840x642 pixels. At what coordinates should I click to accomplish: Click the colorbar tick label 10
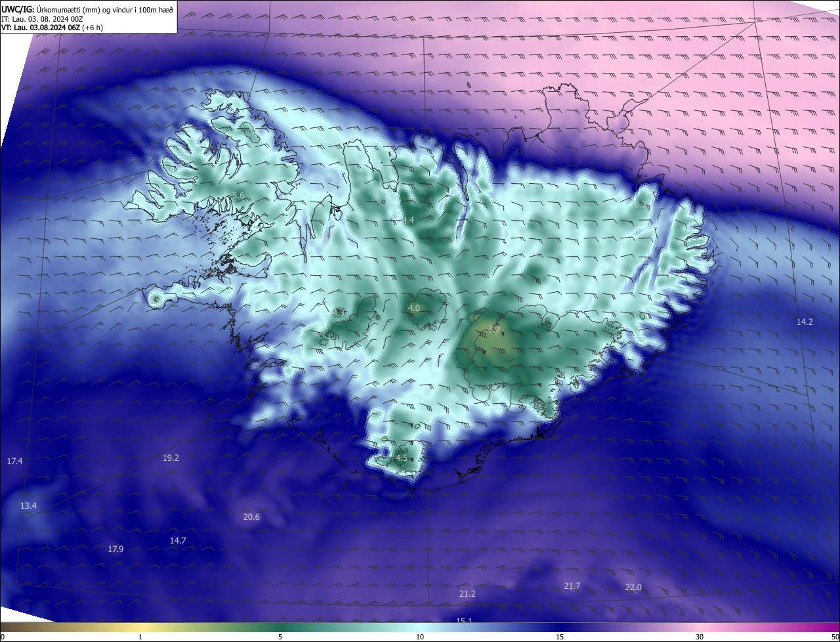coord(420,637)
